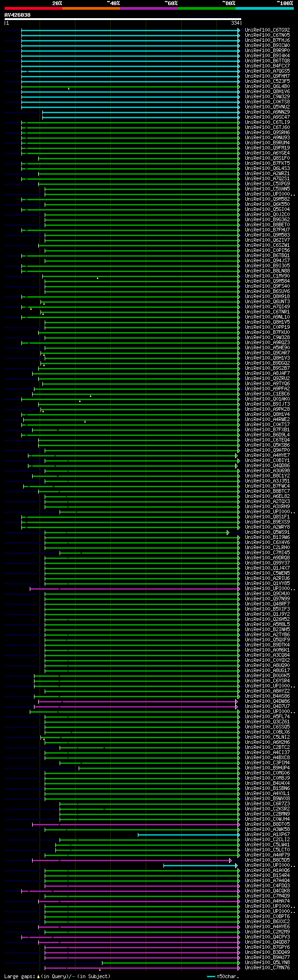Select the white AV426038 query sequence bar
298x980 pixels.
point(122,19)
